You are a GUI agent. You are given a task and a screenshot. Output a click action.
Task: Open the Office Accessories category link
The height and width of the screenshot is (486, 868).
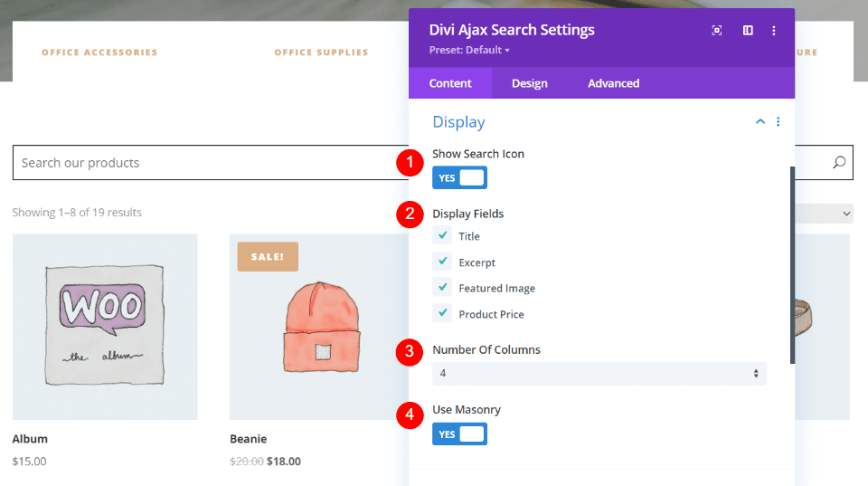(99, 52)
